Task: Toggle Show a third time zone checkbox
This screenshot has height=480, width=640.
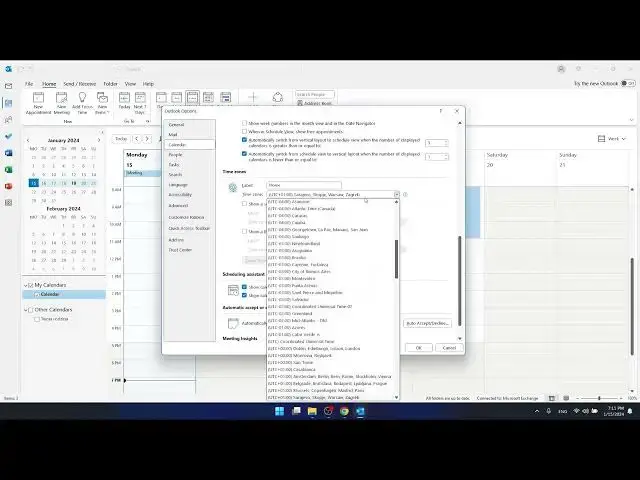Action: click(x=244, y=231)
